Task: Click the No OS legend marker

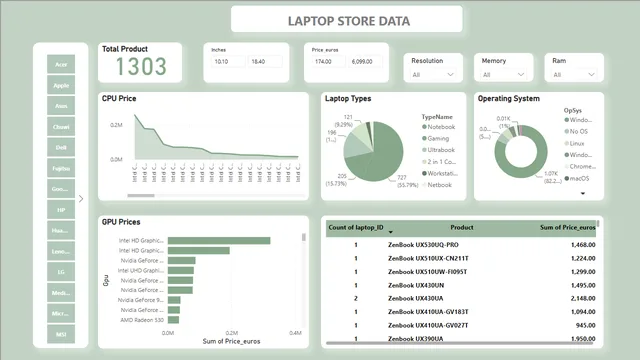Action: (x=567, y=131)
